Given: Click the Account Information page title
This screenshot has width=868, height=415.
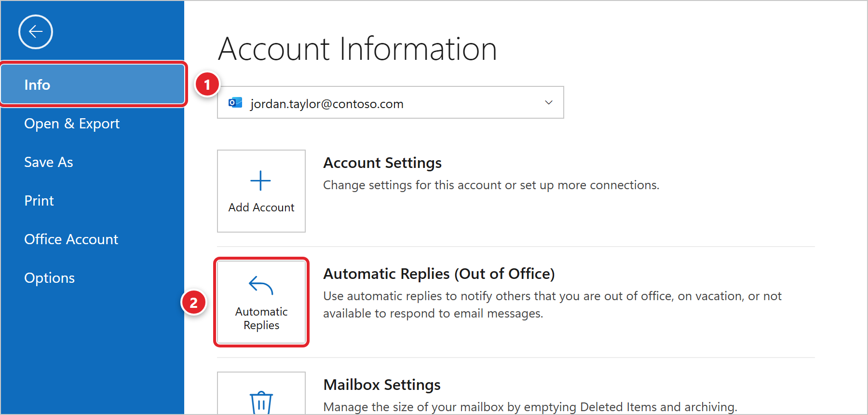Looking at the screenshot, I should (x=357, y=49).
